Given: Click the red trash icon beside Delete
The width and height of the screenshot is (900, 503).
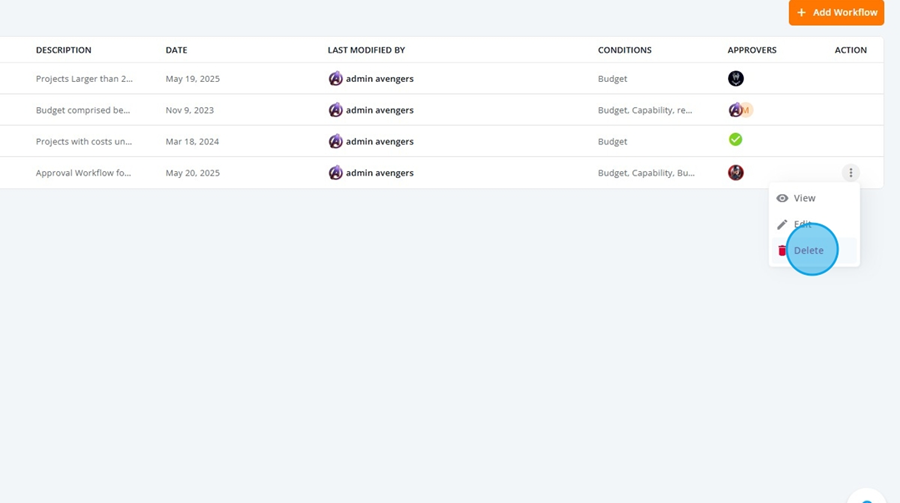Looking at the screenshot, I should (782, 250).
